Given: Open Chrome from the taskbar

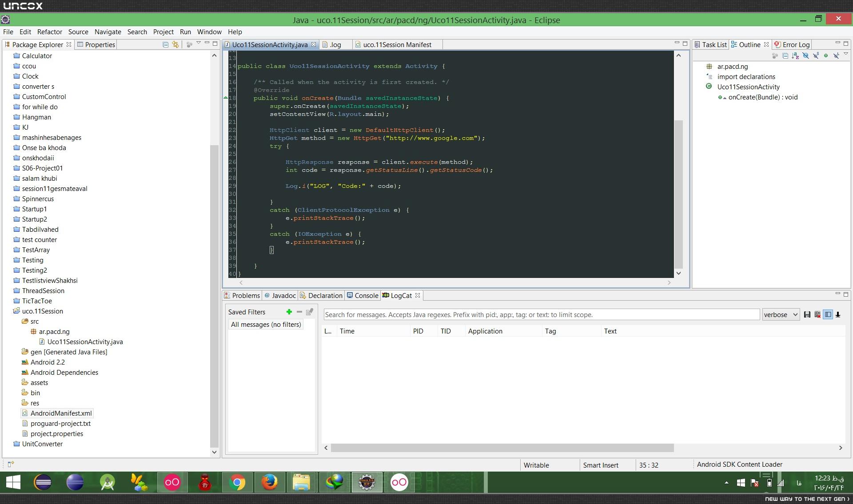Looking at the screenshot, I should pos(237,482).
